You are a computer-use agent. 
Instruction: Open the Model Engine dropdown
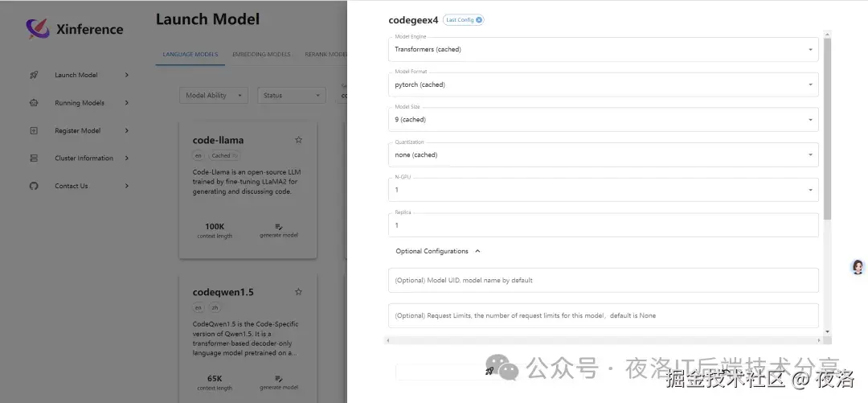click(603, 50)
